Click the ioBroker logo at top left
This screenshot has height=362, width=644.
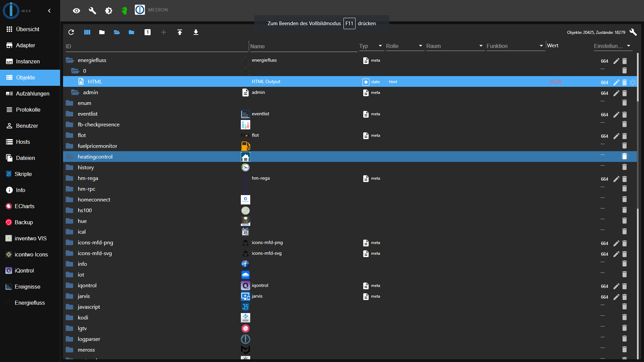coord(11,10)
